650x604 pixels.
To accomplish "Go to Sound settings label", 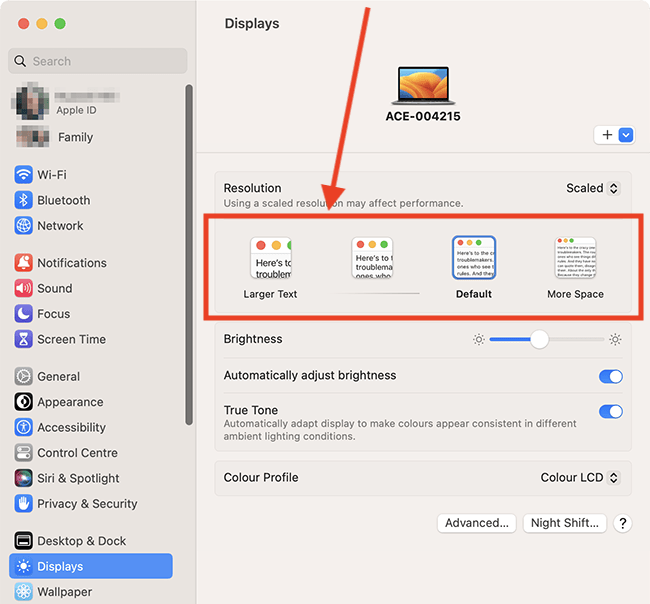I will (x=55, y=289).
